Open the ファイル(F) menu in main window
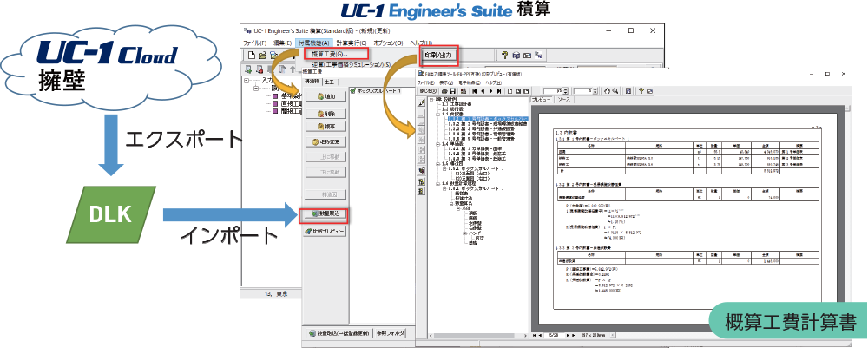The image size is (868, 348). [254, 43]
